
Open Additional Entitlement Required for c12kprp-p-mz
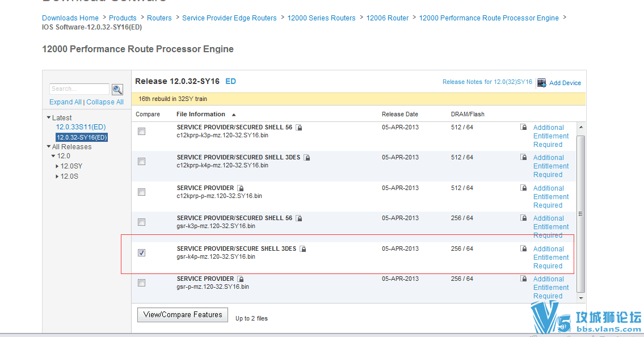(551, 197)
